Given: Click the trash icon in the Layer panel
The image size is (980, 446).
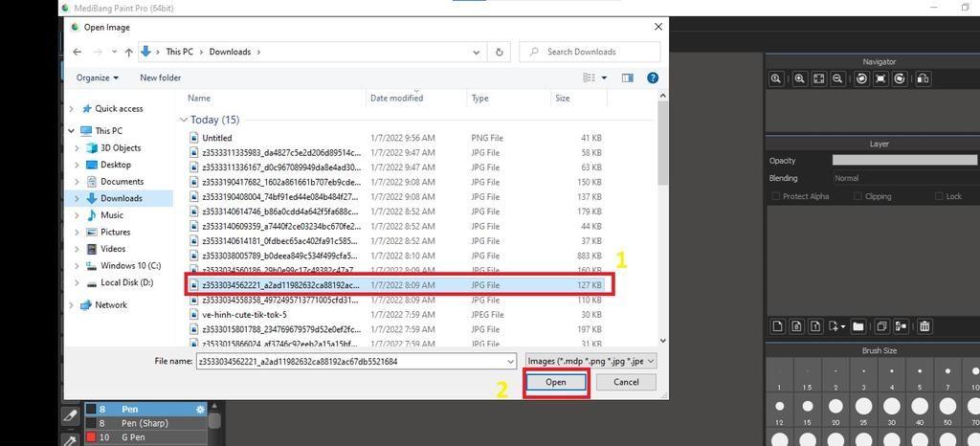Looking at the screenshot, I should click(x=925, y=326).
